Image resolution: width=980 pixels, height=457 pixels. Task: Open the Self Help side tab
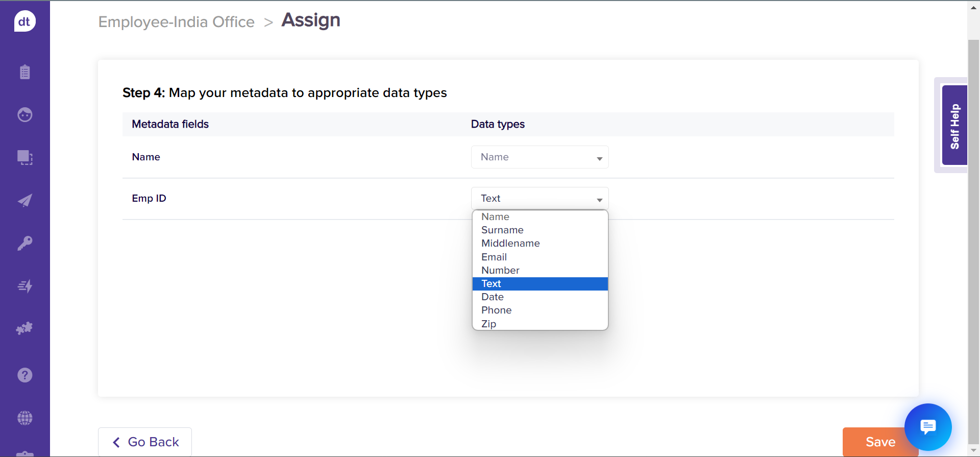click(954, 126)
